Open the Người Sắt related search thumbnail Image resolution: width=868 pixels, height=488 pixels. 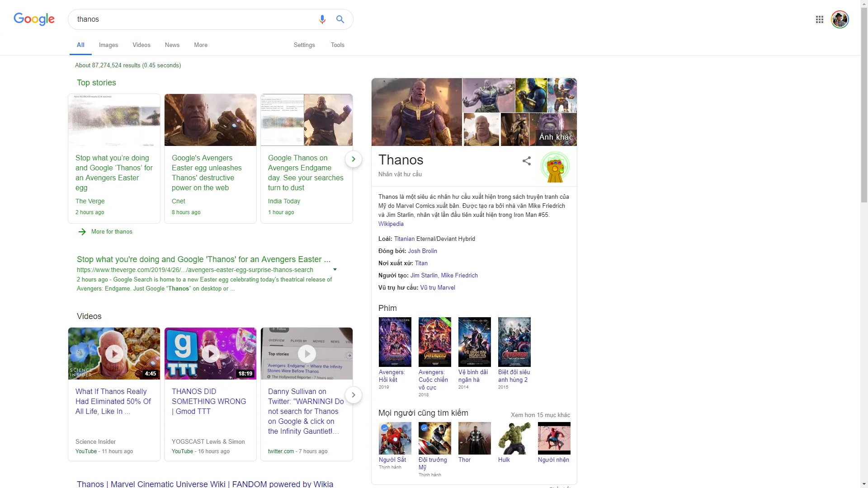(x=395, y=438)
